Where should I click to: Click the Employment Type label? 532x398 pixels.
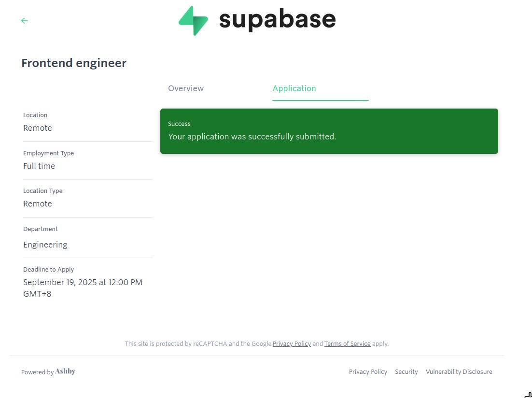click(49, 153)
